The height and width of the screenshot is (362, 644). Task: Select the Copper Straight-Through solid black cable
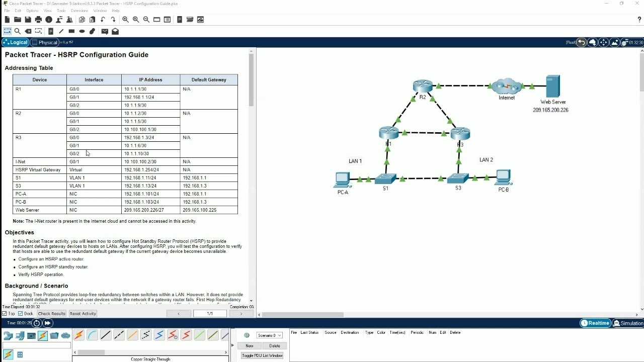click(106, 335)
